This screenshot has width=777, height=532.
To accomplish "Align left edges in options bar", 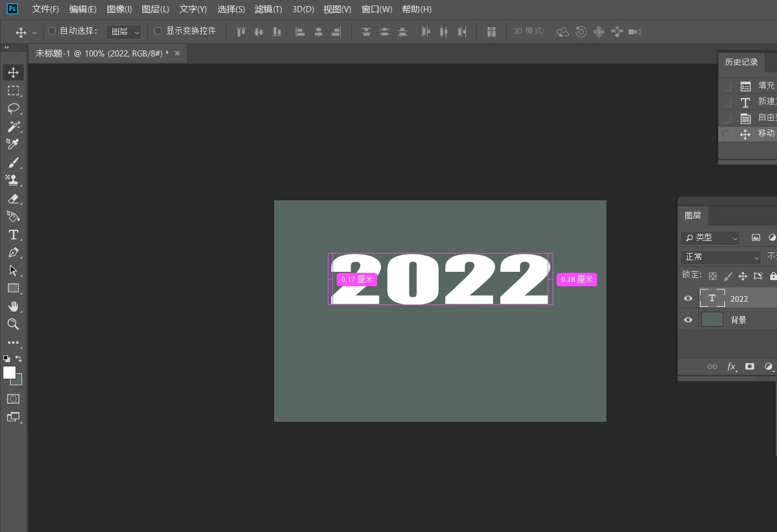I will (300, 32).
